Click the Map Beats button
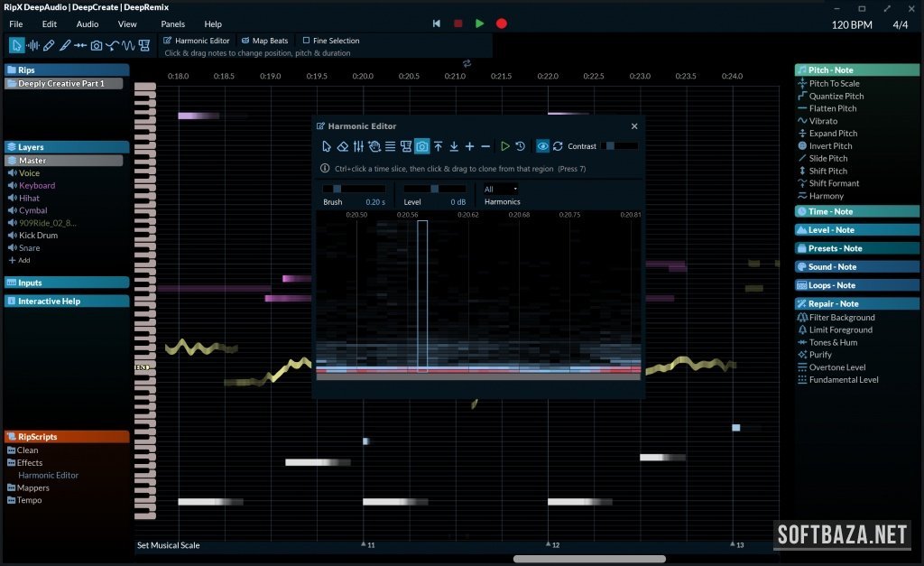The image size is (924, 566). click(264, 41)
